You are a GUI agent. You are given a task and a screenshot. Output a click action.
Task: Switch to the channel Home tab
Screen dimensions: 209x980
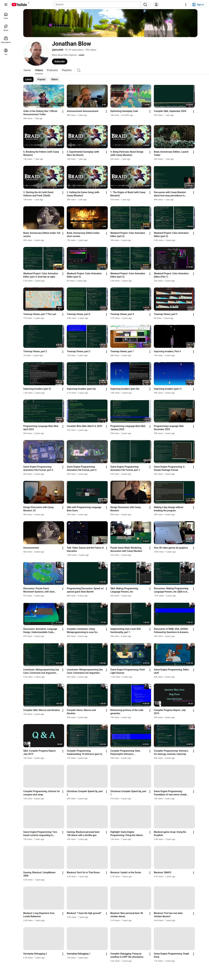tap(27, 70)
